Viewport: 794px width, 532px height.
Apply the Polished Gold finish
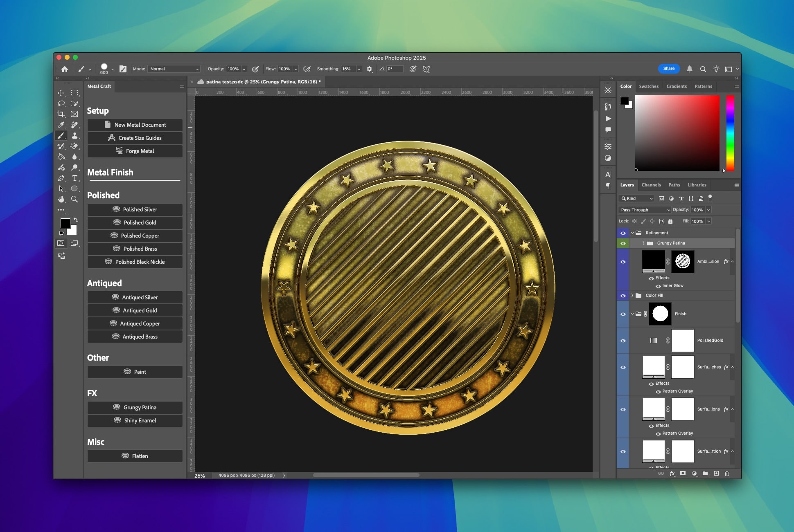point(135,222)
